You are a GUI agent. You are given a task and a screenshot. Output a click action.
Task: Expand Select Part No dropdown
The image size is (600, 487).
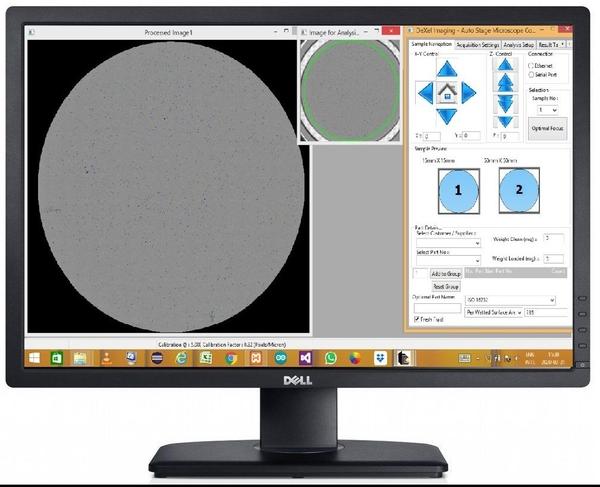tap(448, 261)
